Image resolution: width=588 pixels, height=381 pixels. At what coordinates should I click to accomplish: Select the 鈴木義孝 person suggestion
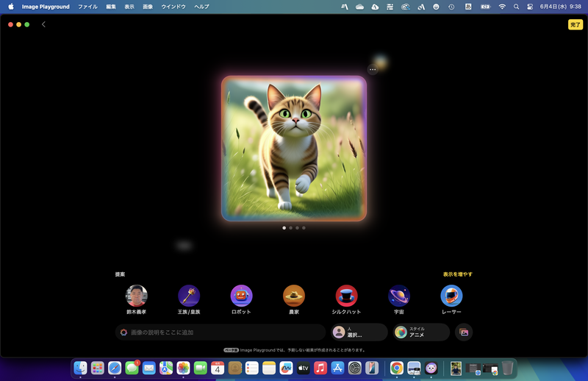coord(137,296)
